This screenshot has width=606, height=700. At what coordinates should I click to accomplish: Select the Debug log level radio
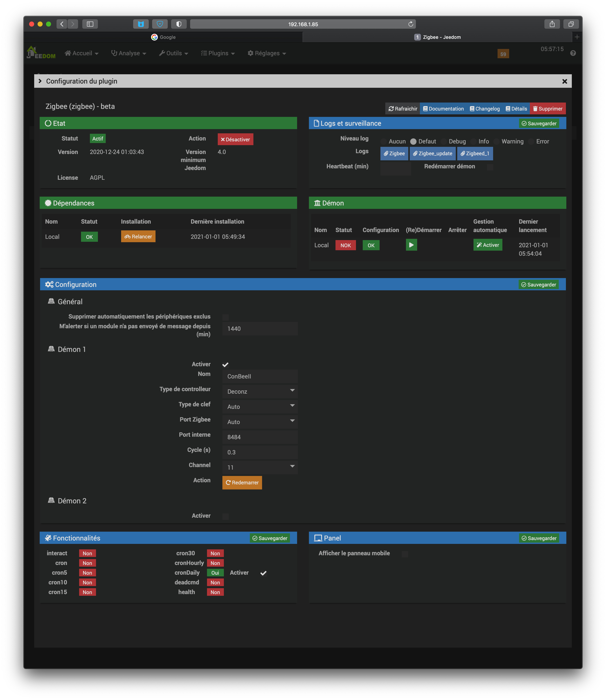pyautogui.click(x=444, y=141)
